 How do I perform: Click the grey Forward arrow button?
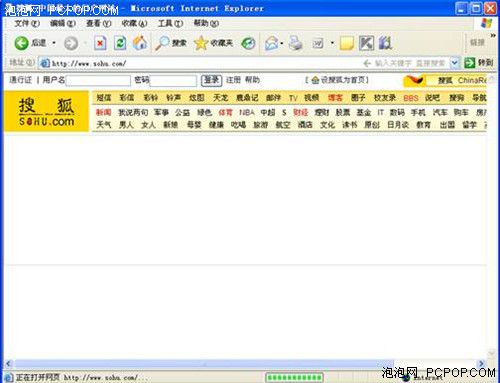pos(71,43)
